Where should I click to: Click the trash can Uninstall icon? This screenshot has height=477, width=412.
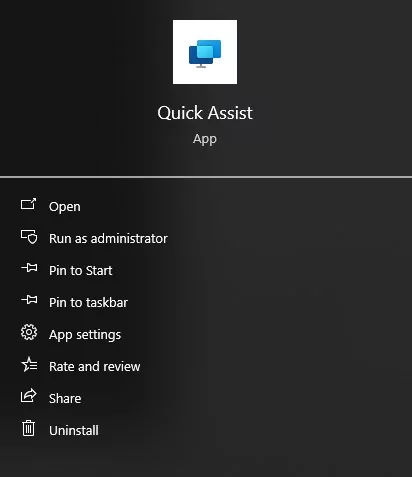tap(28, 428)
